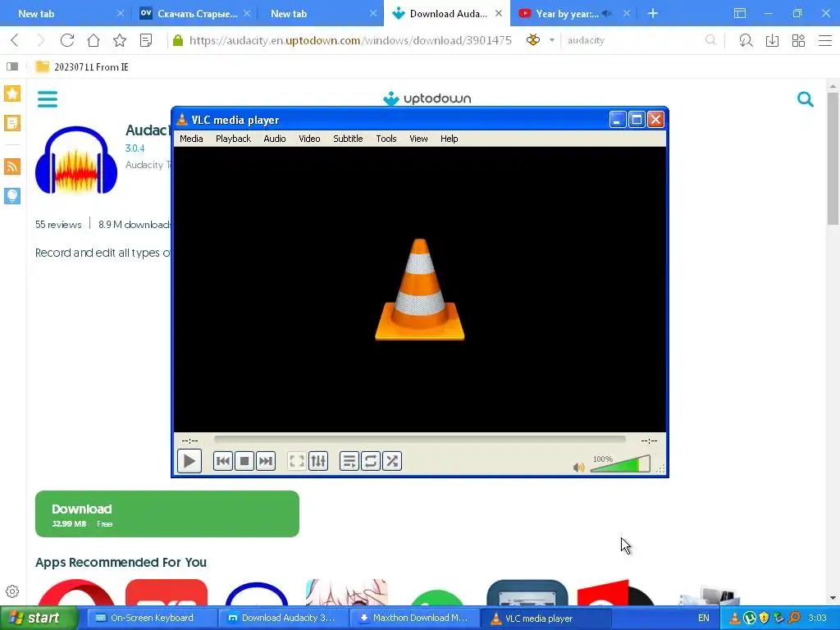This screenshot has width=840, height=630.
Task: Toggle fullscreen video in VLC
Action: (296, 461)
